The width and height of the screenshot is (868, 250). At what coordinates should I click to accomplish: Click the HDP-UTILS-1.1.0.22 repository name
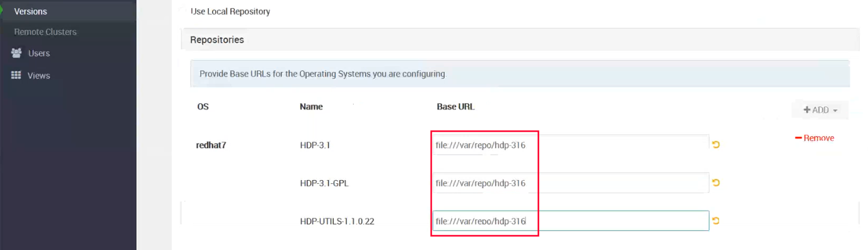[338, 222]
